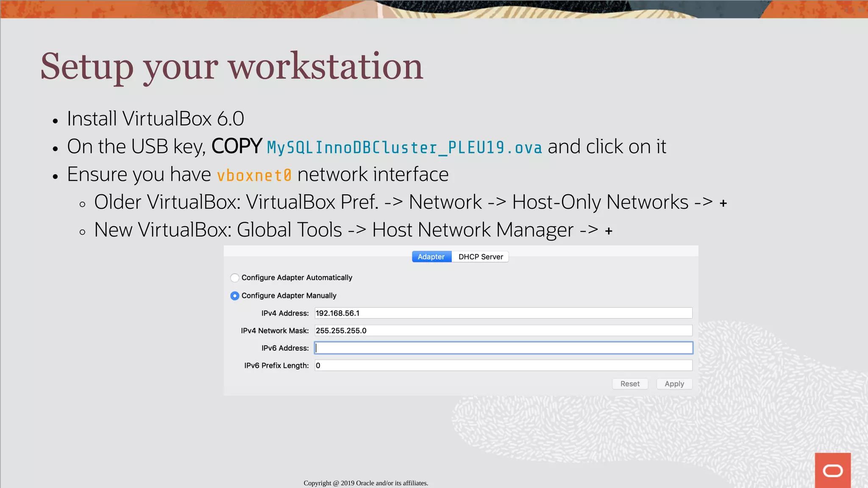This screenshot has width=868, height=488.
Task: Click the vboxnet0 interface name text
Action: (254, 175)
